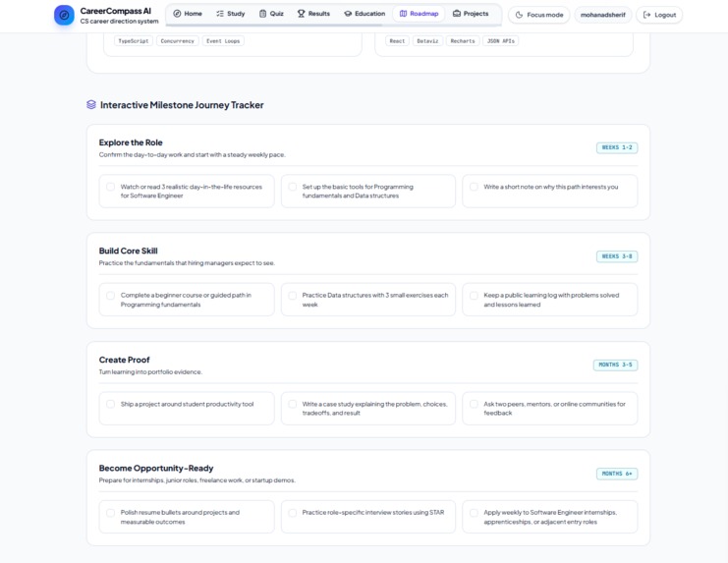Check 'Practice Data structures with 3 small exercises'
728x563 pixels.
[x=293, y=296]
